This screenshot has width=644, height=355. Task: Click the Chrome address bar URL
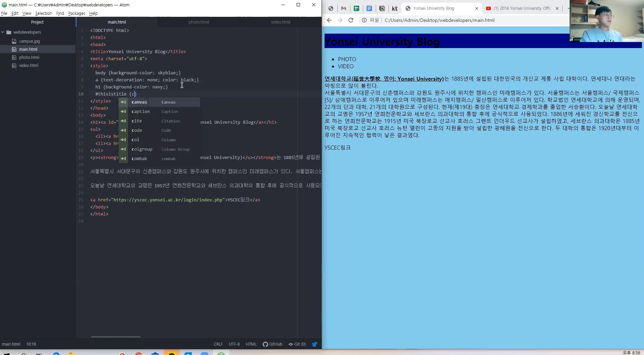click(x=439, y=20)
